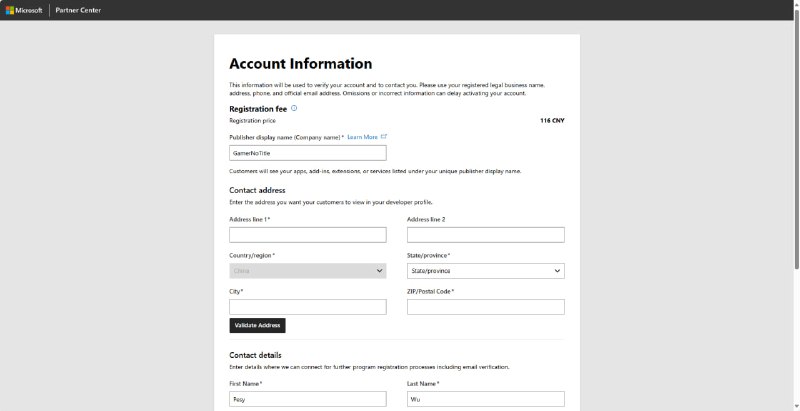This screenshot has height=411, width=800.
Task: Expand the State/province dropdown
Action: point(485,271)
